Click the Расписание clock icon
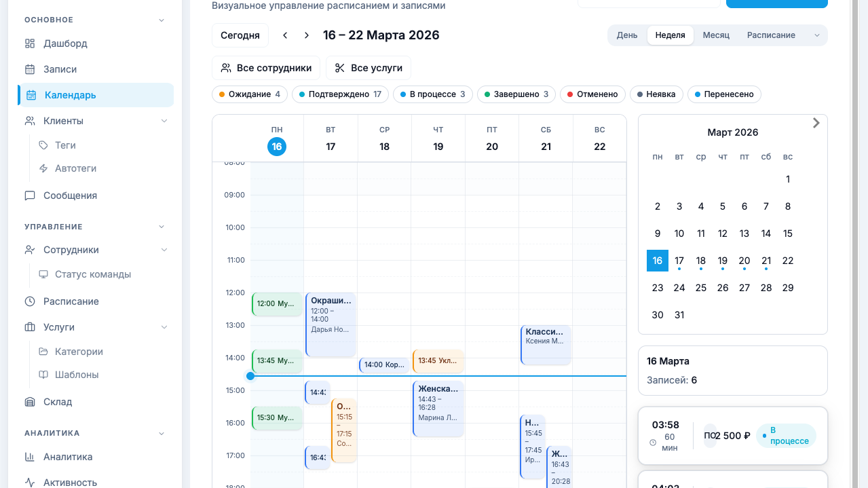This screenshot has width=868, height=488. click(30, 301)
